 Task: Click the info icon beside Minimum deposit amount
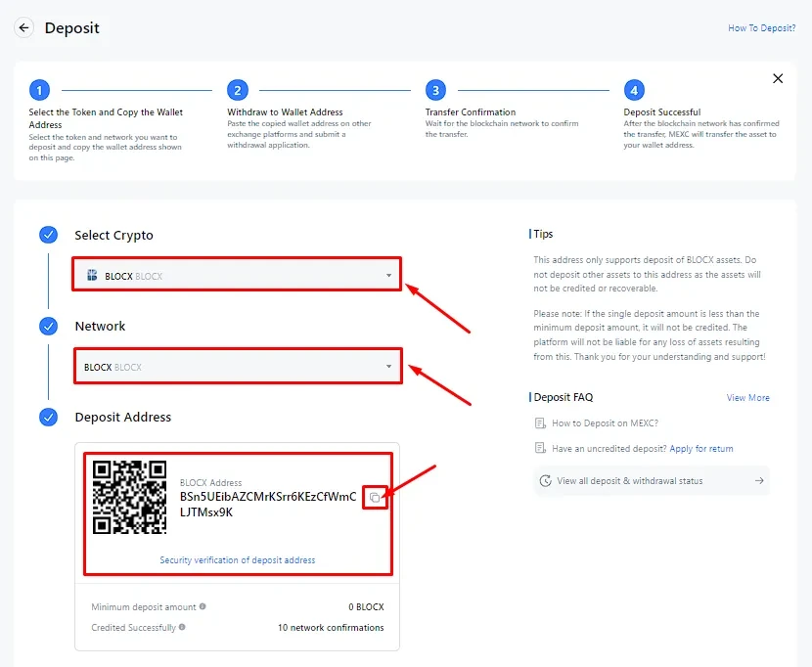[x=203, y=607]
